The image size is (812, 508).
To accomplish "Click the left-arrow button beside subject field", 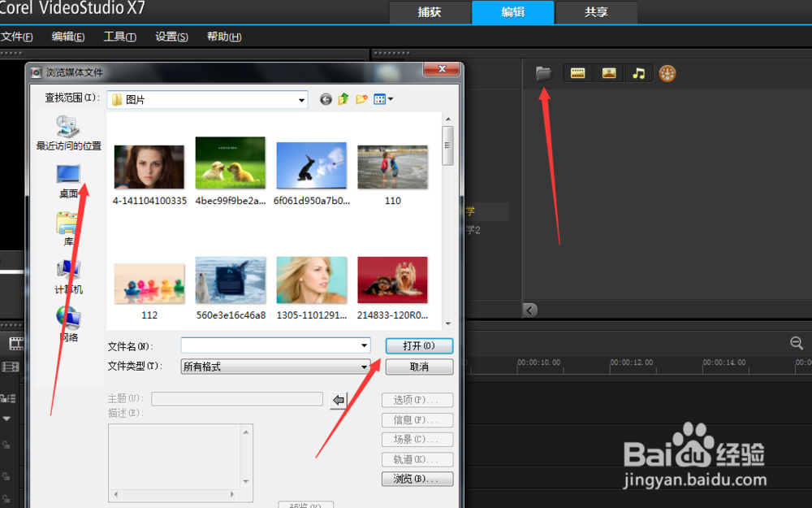I will [338, 400].
